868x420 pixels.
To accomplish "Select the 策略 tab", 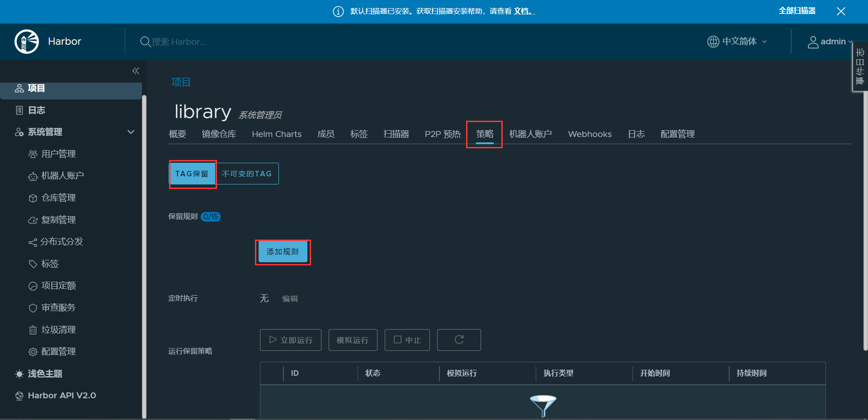I will 485,134.
